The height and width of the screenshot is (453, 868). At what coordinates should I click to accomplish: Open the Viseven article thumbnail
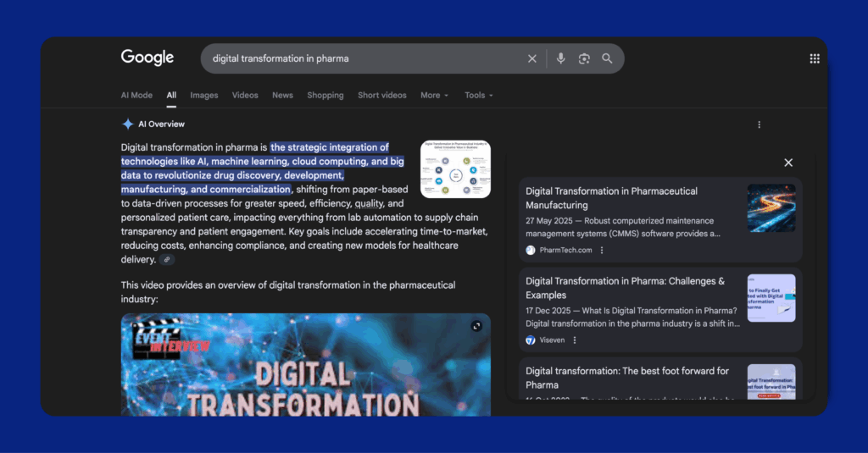[771, 298]
